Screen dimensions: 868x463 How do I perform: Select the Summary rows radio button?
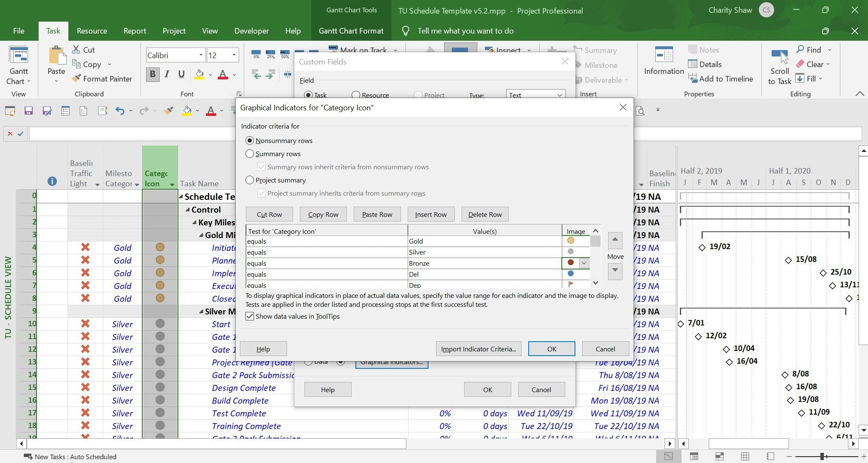pos(250,154)
